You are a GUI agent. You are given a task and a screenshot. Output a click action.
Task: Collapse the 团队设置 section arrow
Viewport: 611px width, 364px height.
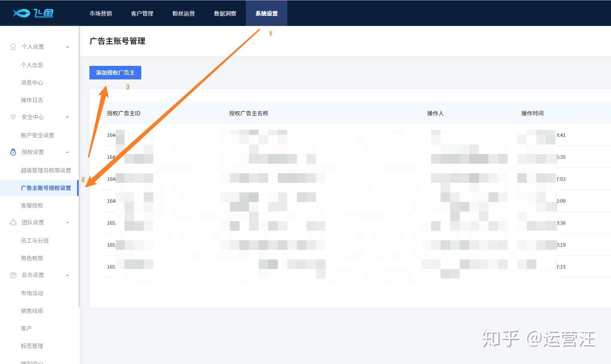click(x=67, y=222)
